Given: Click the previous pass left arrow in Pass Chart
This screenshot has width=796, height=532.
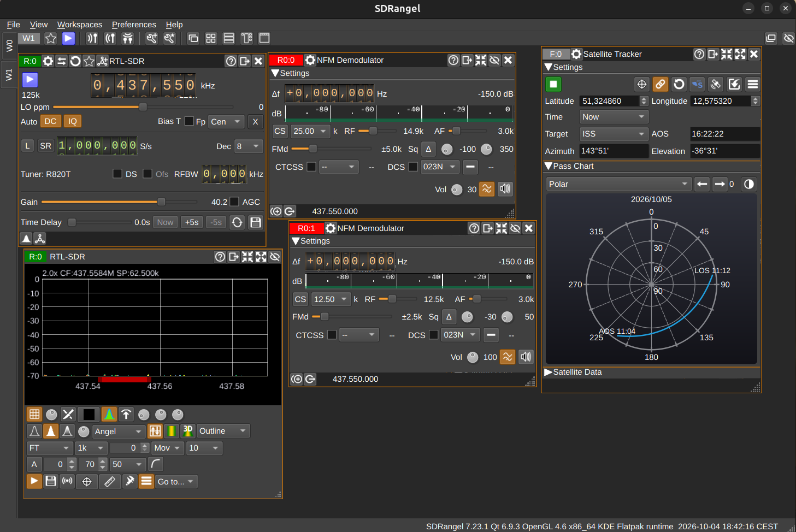Looking at the screenshot, I should 702,184.
